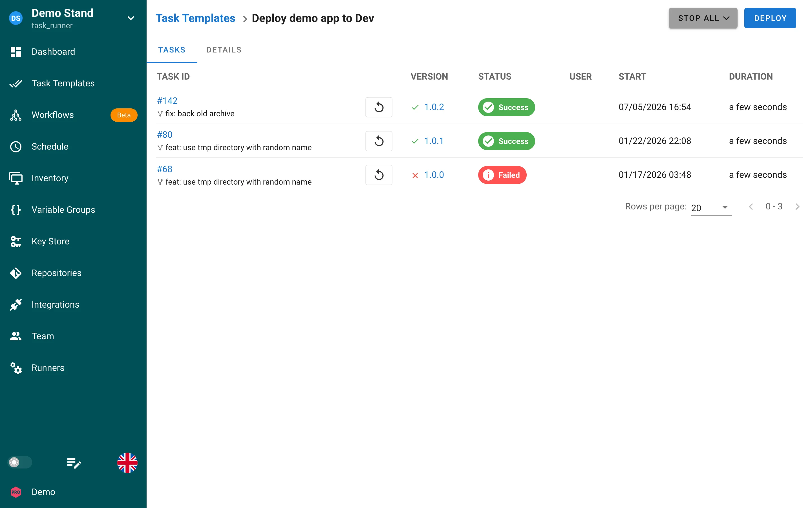Open the Task Templates breadcrumb link
The height and width of the screenshot is (508, 812).
(x=196, y=18)
